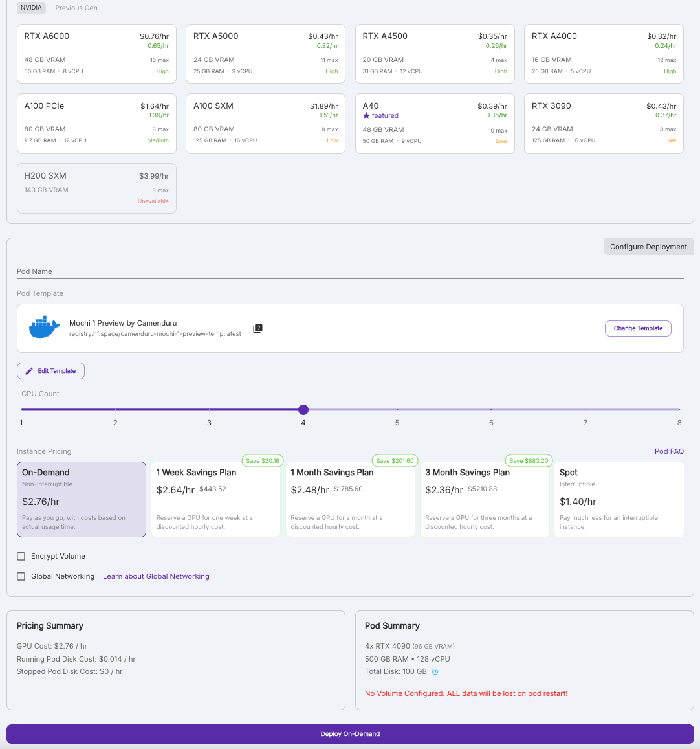Open the Pod FAQ link
The image size is (700, 749).
[668, 451]
